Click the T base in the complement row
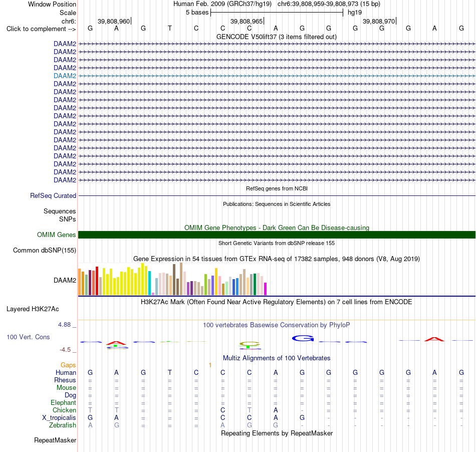Screen dimensions: 476x452 coord(170,28)
